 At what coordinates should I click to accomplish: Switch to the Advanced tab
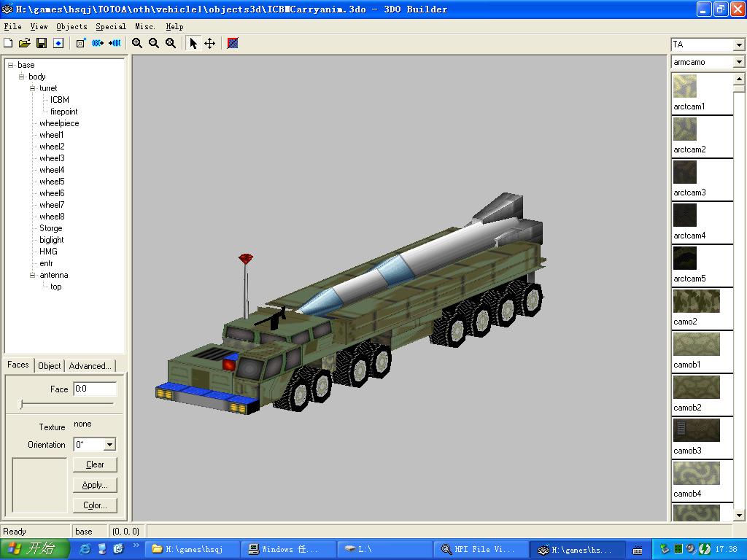(x=90, y=366)
